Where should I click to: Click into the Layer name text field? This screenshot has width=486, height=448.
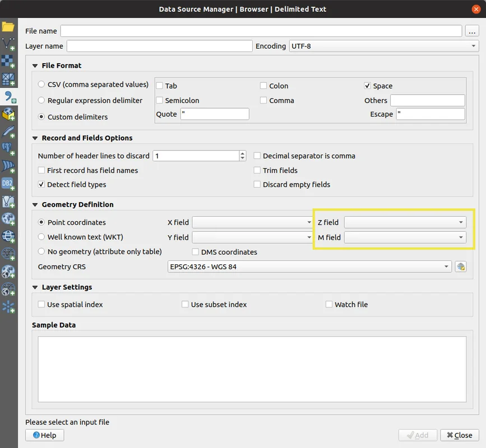pyautogui.click(x=159, y=46)
